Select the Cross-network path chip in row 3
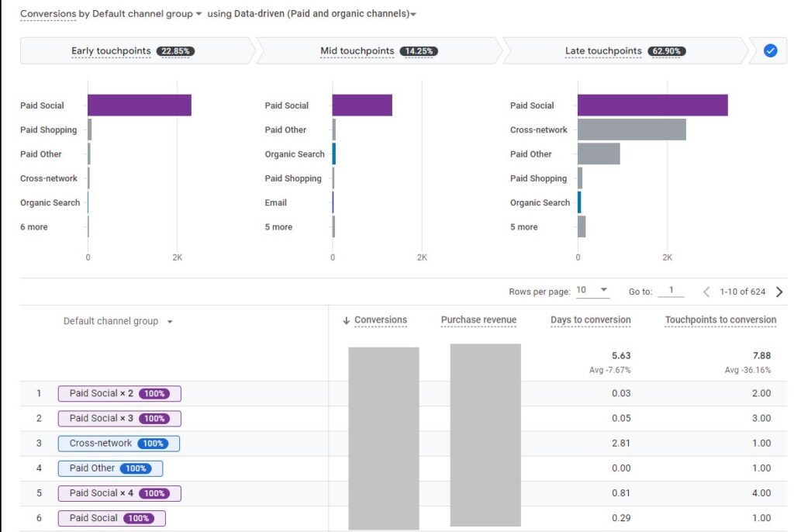 [119, 444]
